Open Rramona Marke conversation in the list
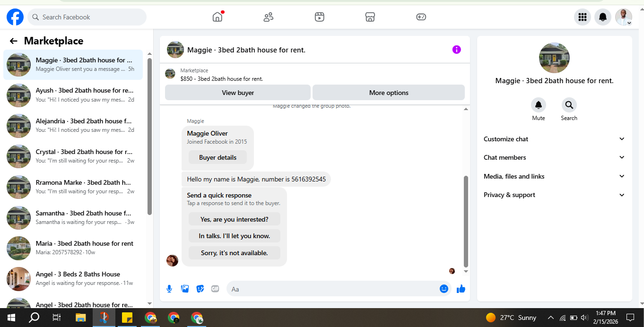This screenshot has width=644, height=327. [73, 187]
